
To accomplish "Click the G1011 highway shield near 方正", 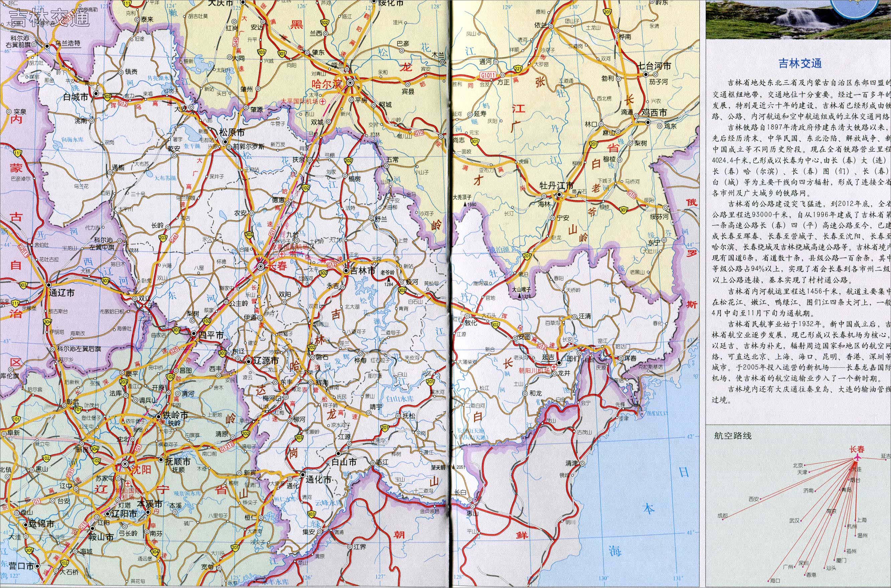I will [x=488, y=75].
